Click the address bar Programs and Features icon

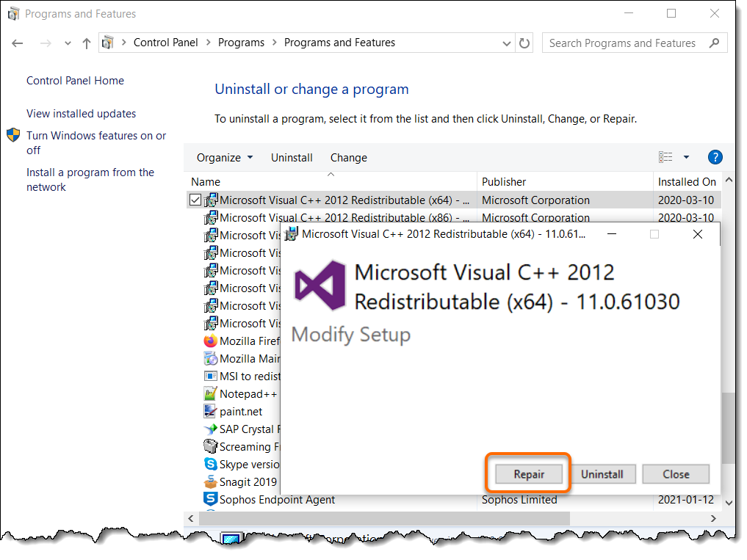[x=108, y=43]
